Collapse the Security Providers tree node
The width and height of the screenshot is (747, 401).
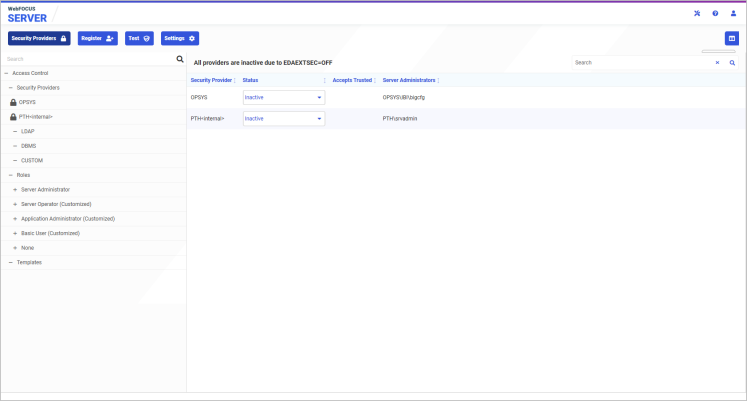tap(10, 88)
